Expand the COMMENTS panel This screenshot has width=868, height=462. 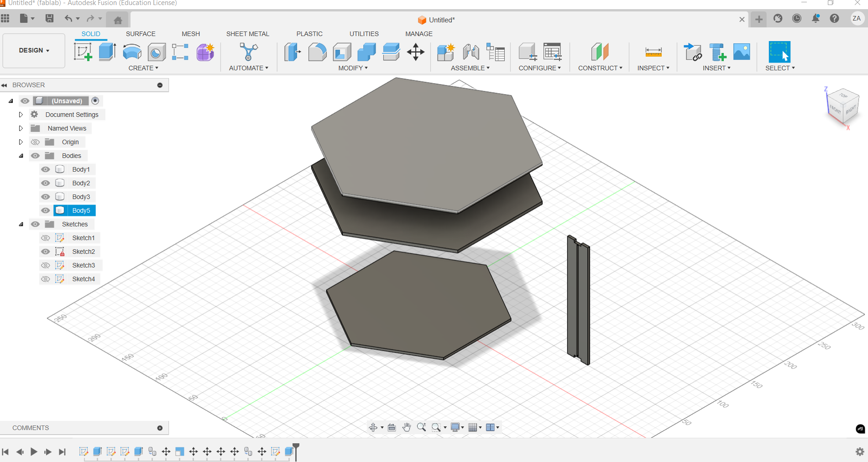click(x=160, y=428)
